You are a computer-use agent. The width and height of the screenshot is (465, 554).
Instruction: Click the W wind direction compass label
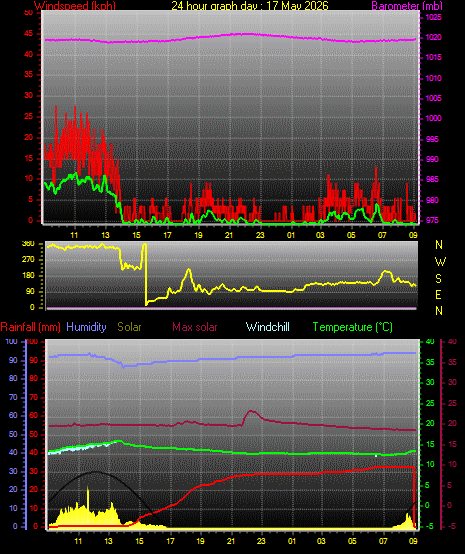click(x=440, y=262)
